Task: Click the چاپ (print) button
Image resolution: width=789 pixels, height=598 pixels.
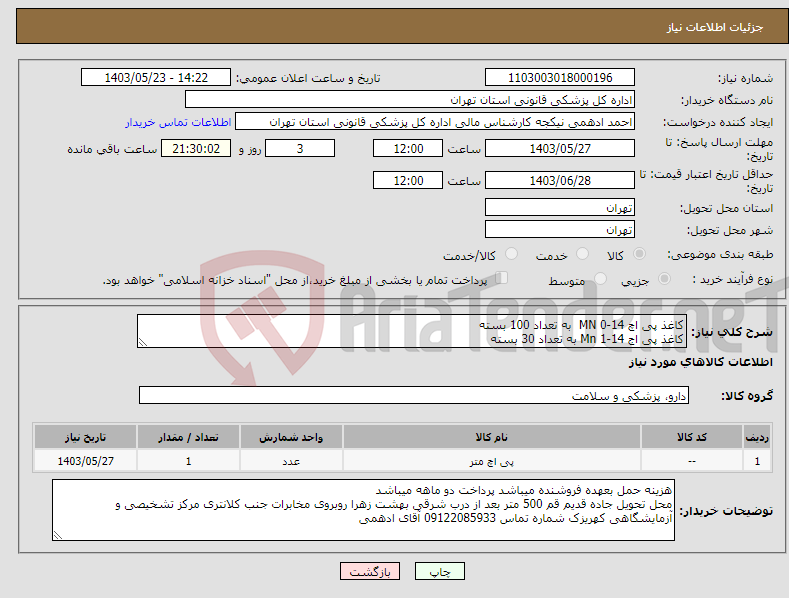Action: [x=439, y=571]
